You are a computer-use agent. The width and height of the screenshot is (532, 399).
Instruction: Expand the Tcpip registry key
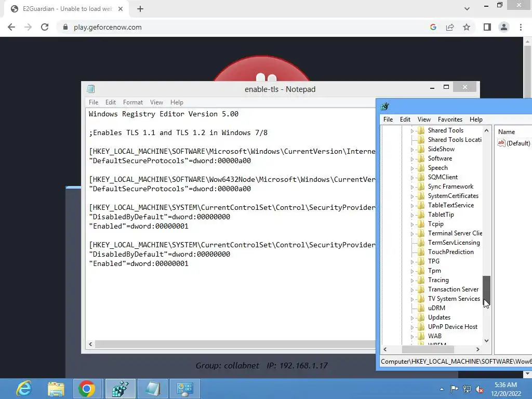click(x=412, y=224)
